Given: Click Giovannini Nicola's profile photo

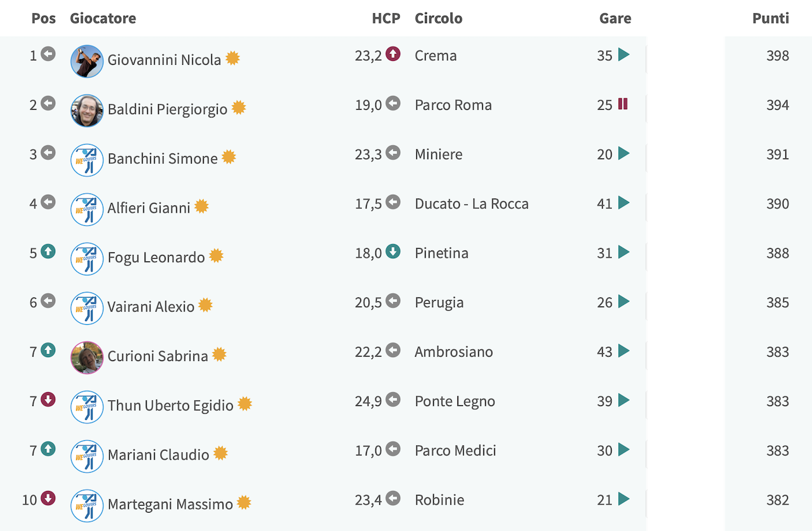Looking at the screenshot, I should [x=87, y=61].
